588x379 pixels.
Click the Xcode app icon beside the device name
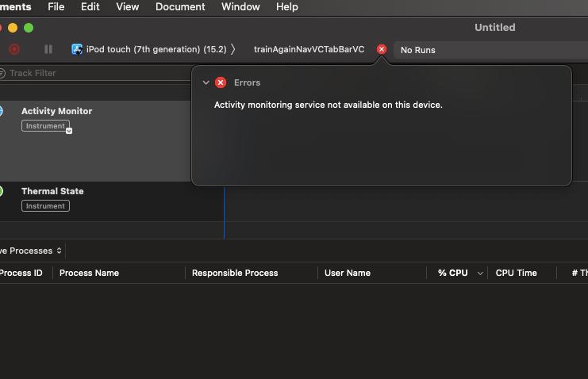(x=77, y=49)
